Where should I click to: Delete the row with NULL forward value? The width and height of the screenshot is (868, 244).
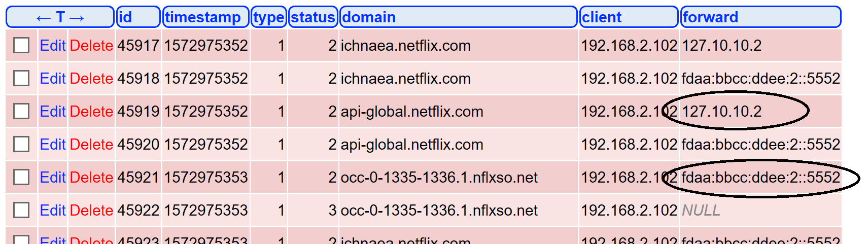(91, 211)
